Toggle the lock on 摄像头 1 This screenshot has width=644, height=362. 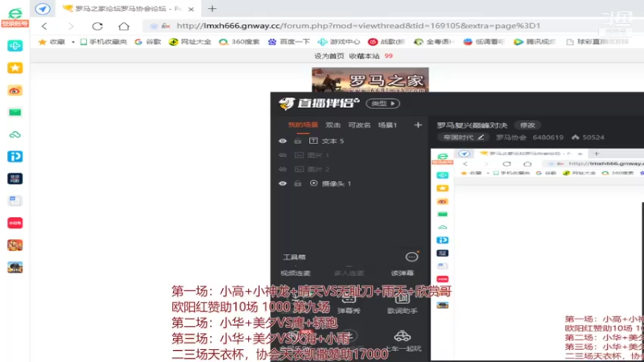click(x=298, y=183)
